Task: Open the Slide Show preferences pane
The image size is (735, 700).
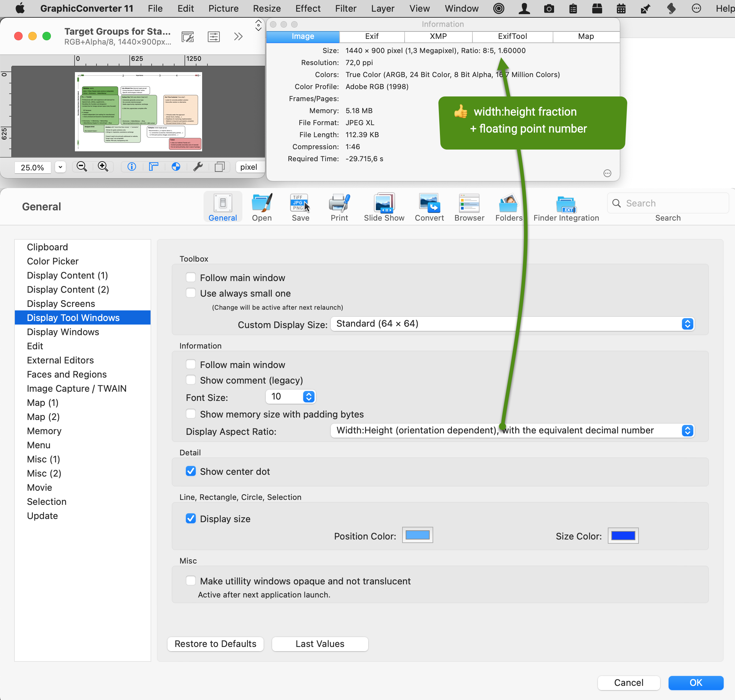Action: coord(384,207)
